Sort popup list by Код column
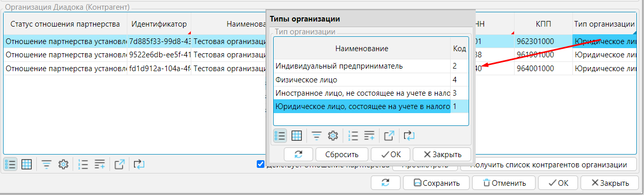Screen dimensions: 644x195 coord(459,48)
